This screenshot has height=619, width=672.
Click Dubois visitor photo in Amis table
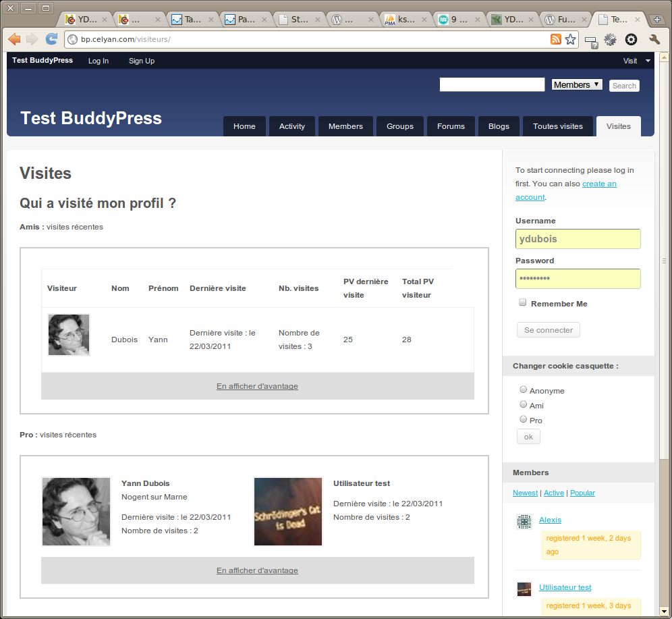tap(69, 335)
